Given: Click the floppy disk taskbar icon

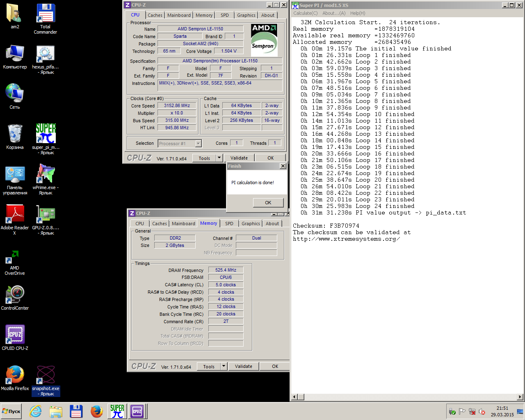Looking at the screenshot, I should pyautogui.click(x=76, y=411).
